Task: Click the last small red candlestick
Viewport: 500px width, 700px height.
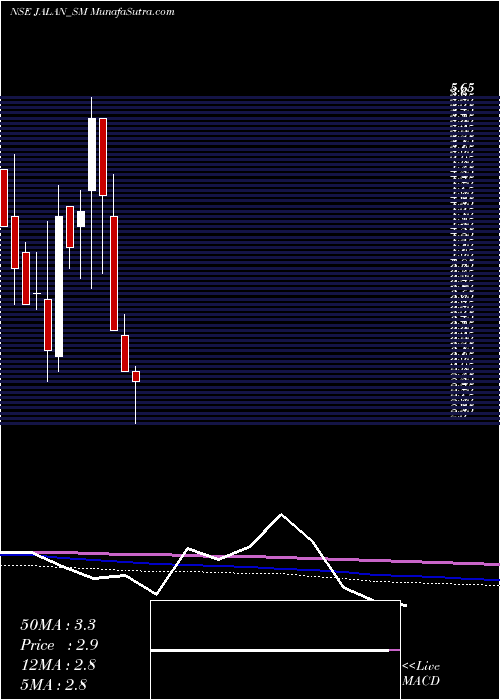Action: [x=136, y=376]
